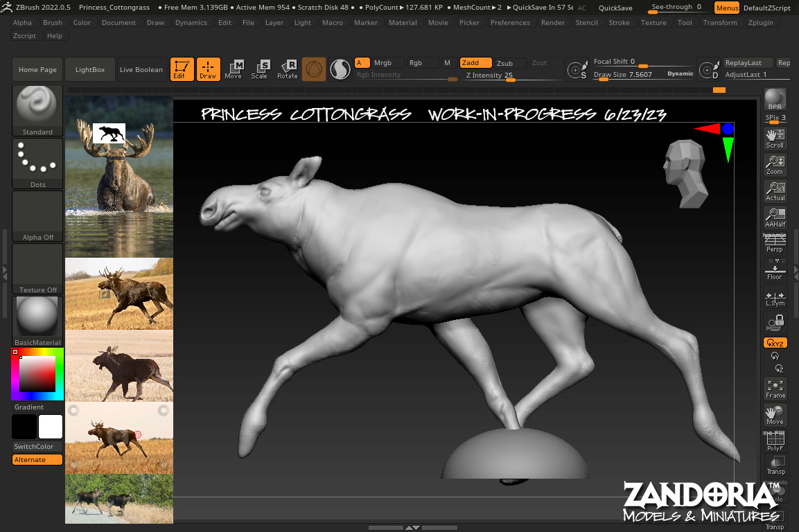The width and height of the screenshot is (799, 532).
Task: Click the Scroll canvas icon
Action: pos(775,139)
